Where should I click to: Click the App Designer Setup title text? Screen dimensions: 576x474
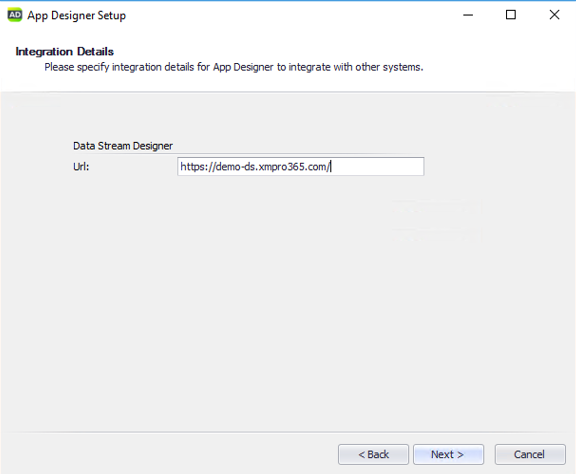click(76, 15)
